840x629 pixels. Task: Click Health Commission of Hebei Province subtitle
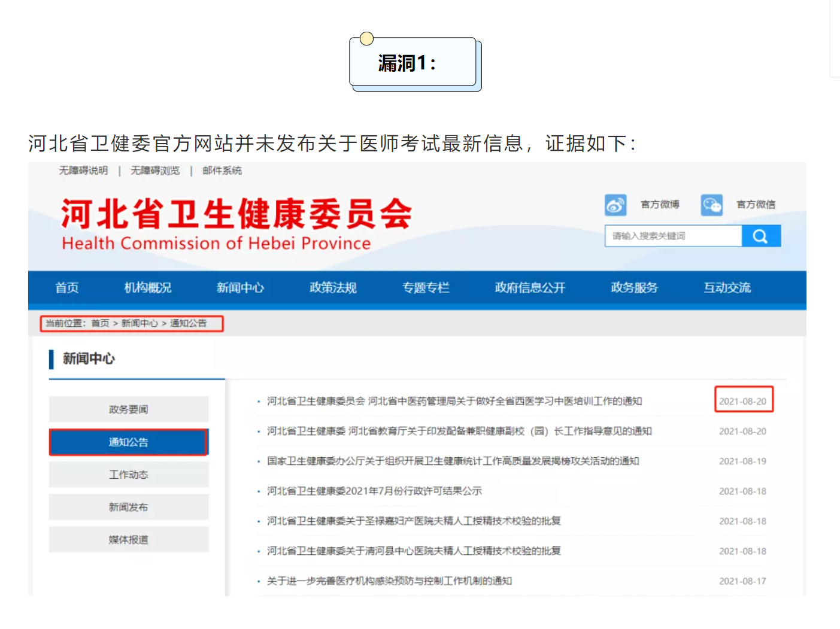pos(216,244)
